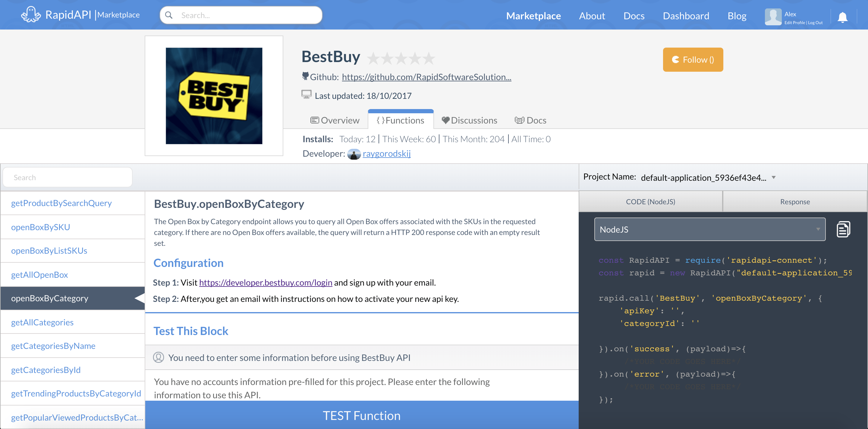This screenshot has height=429, width=868.
Task: Show the Response tab
Action: (795, 202)
